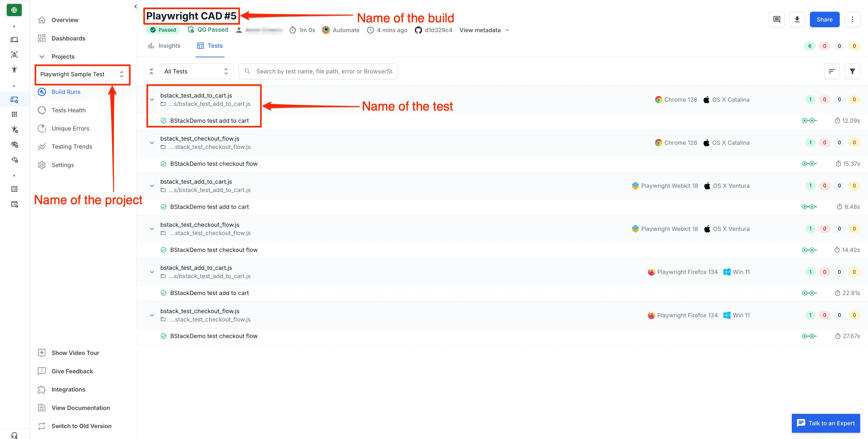Open the Playwright Sample Test project dropdown
Viewport: 868px width, 439px height.
[82, 74]
